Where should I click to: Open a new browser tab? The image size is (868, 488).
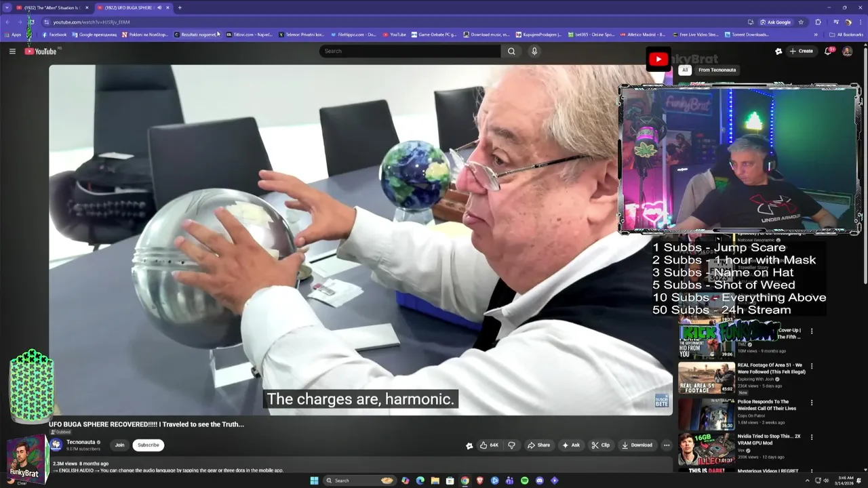tap(180, 7)
